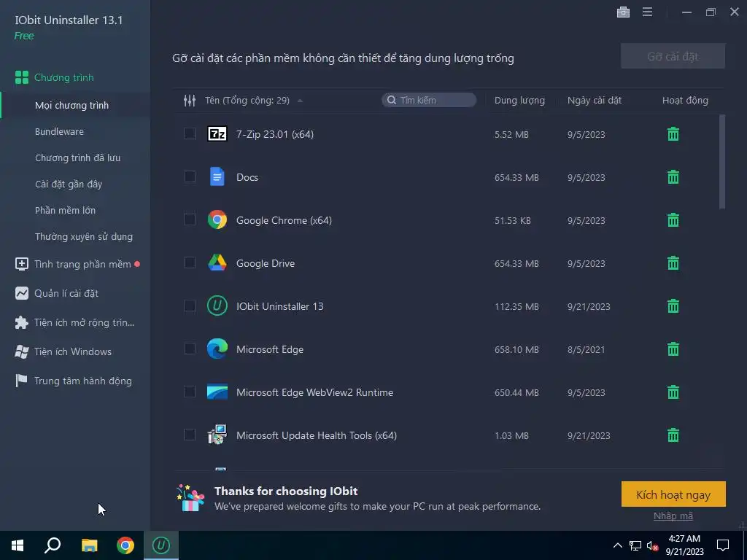Image resolution: width=747 pixels, height=560 pixels.
Task: Tick the Microsoft Update Health Tools checkbox
Action: pyautogui.click(x=190, y=435)
